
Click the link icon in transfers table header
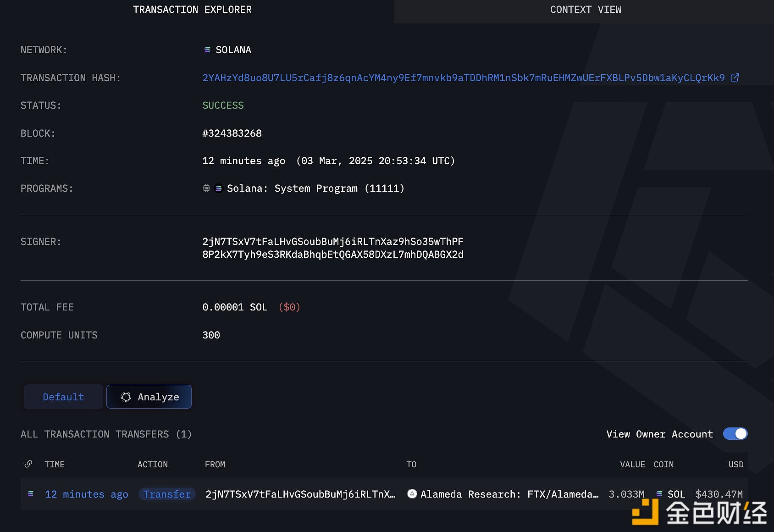click(28, 464)
